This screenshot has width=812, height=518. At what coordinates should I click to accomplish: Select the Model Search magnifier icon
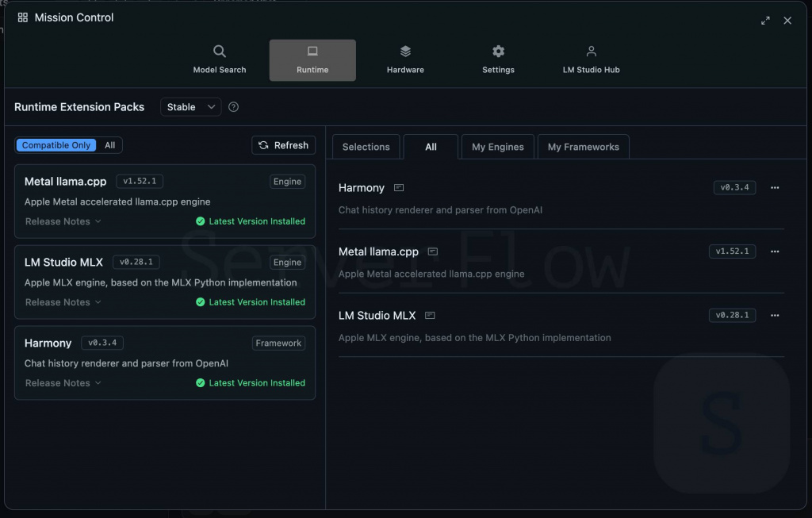click(x=220, y=49)
